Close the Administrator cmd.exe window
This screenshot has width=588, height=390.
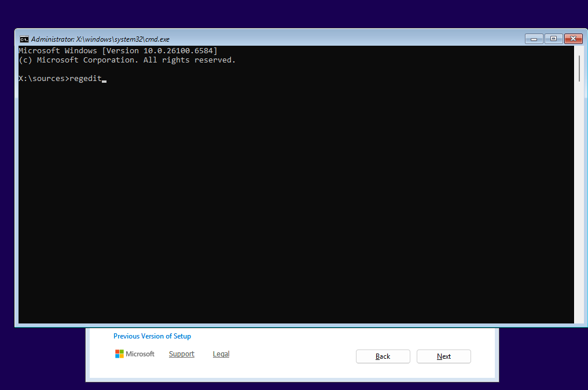[x=573, y=39]
